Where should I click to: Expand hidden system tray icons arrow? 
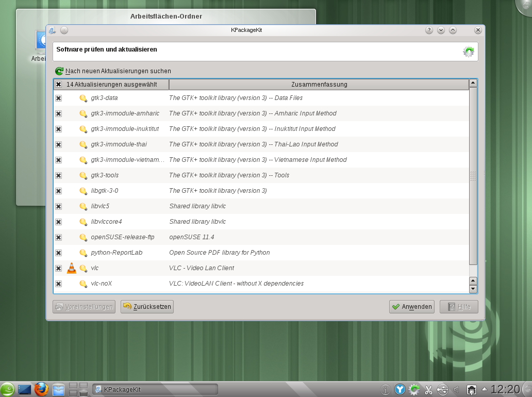pyautogui.click(x=484, y=389)
